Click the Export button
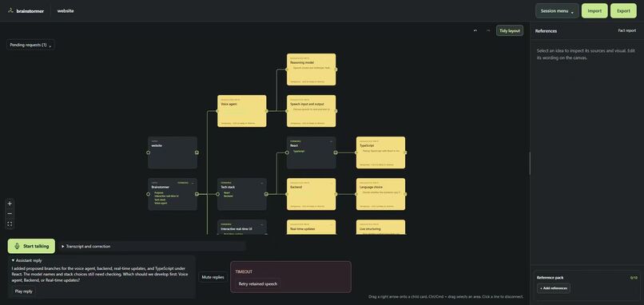Screen dimensions: 644x305 pos(623,11)
